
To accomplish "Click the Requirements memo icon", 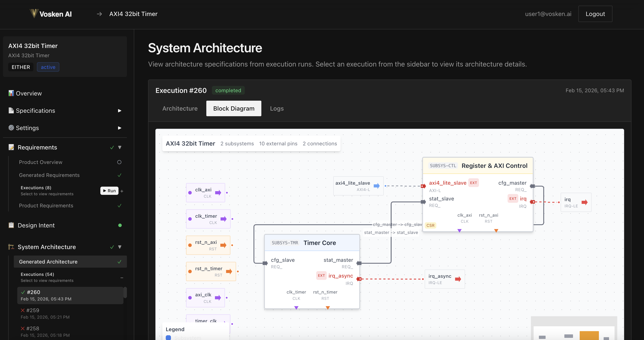I will (11, 147).
